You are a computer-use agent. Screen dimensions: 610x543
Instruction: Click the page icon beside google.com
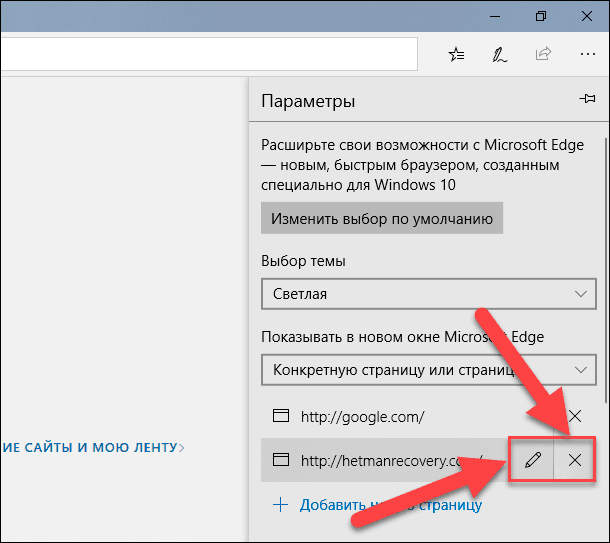(x=281, y=416)
